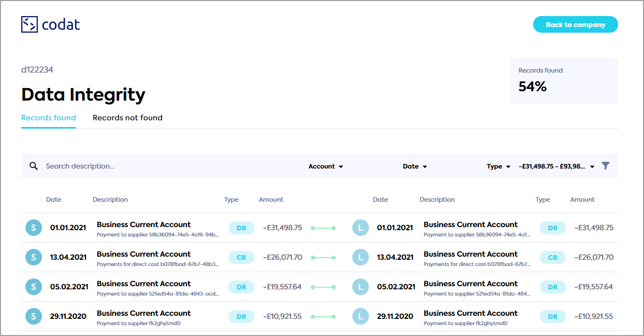This screenshot has width=644, height=336.
Task: Click the right Amount column header
Action: point(583,200)
